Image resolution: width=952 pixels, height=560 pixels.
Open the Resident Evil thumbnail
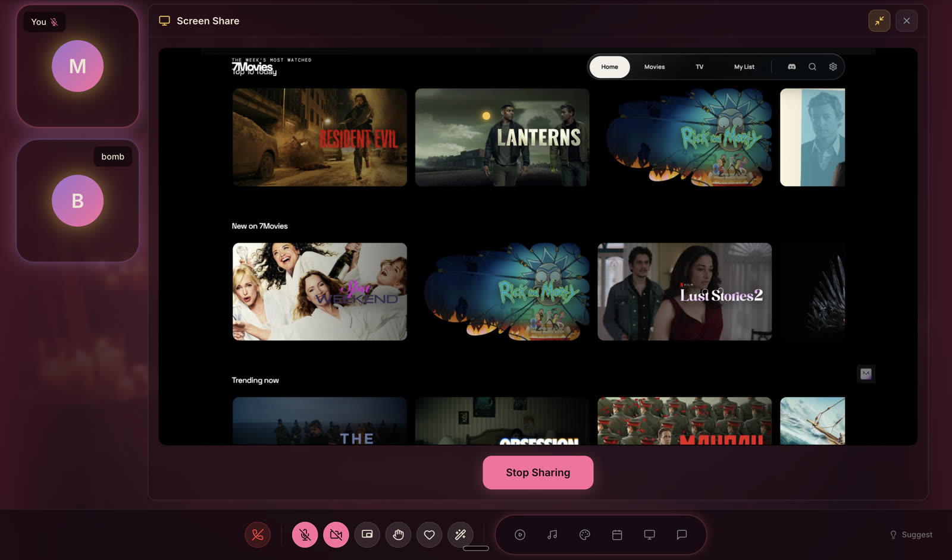[320, 137]
